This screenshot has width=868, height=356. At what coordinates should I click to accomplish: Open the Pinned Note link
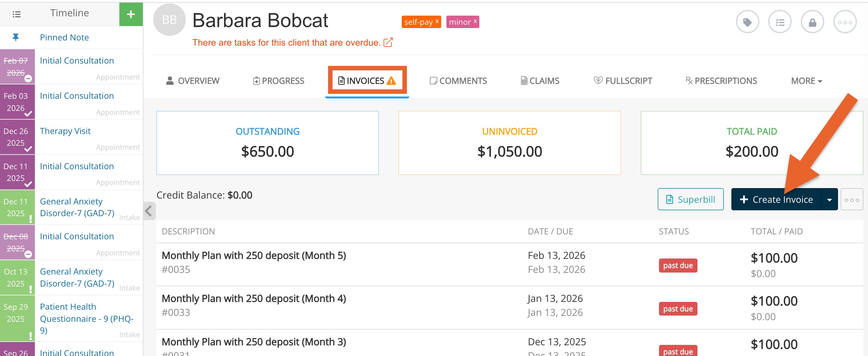tap(64, 37)
